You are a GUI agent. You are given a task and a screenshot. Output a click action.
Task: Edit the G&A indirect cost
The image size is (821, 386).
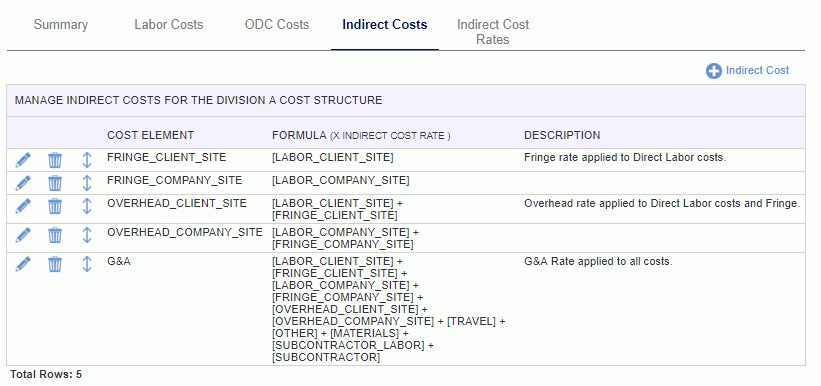[x=23, y=264]
